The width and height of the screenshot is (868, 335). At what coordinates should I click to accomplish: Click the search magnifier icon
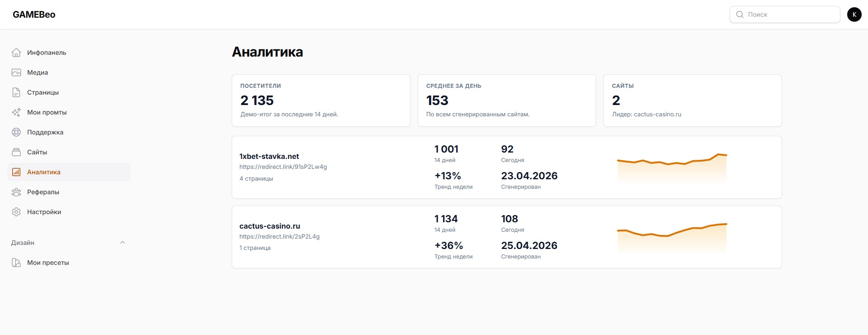(740, 14)
